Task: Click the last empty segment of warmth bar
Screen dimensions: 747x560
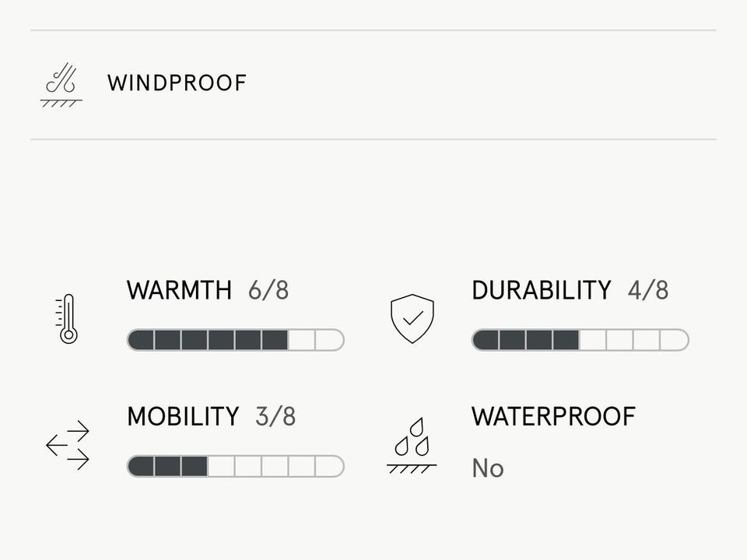Action: 329,340
